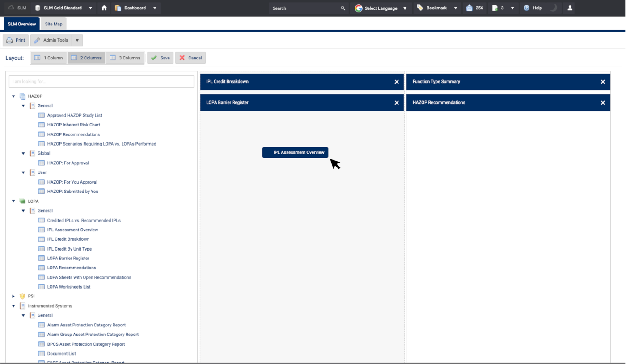Image resolution: width=626 pixels, height=364 pixels.
Task: Click the Home icon in top bar
Action: coord(104,8)
